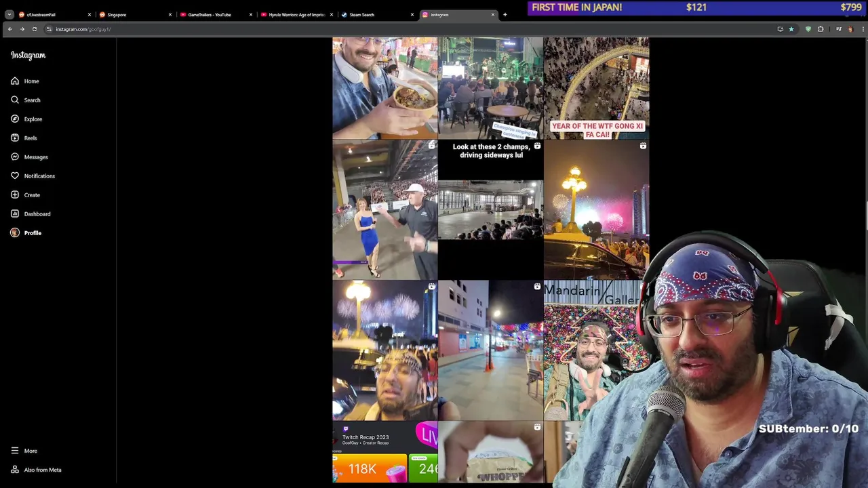
Task: Open the More menu in the sidebar
Action: click(x=24, y=451)
